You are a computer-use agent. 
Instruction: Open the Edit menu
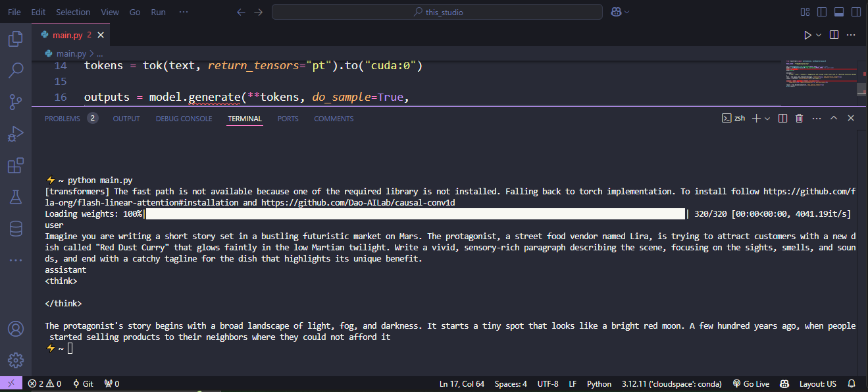click(x=38, y=12)
